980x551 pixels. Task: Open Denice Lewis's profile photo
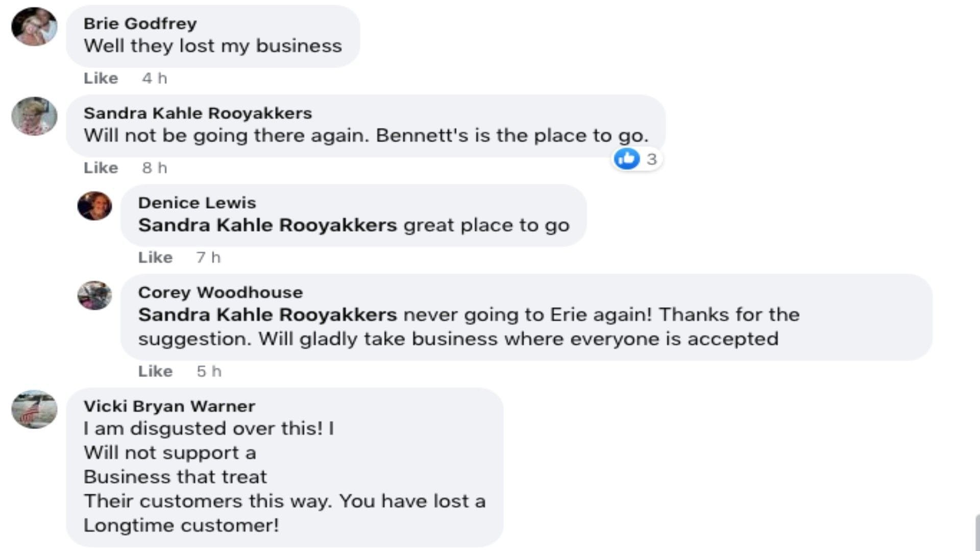(x=94, y=206)
